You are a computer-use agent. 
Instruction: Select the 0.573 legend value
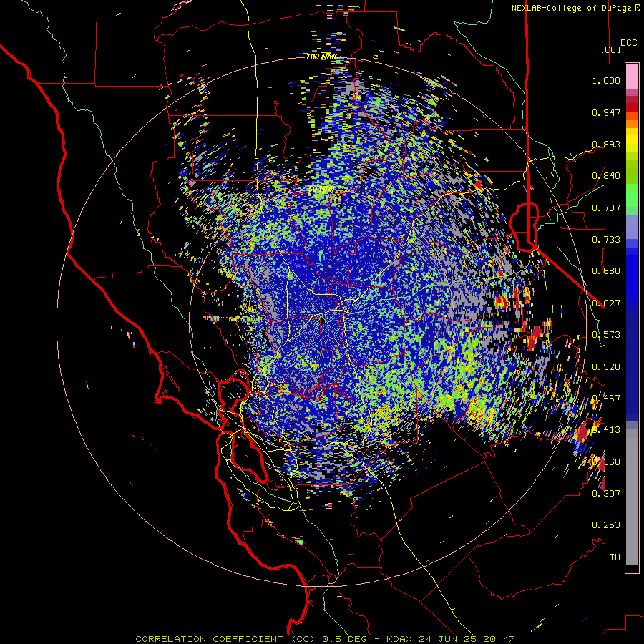606,335
